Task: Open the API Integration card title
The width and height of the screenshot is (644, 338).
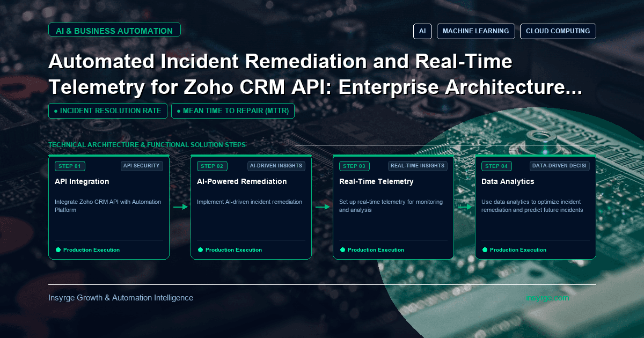Action: tap(82, 181)
